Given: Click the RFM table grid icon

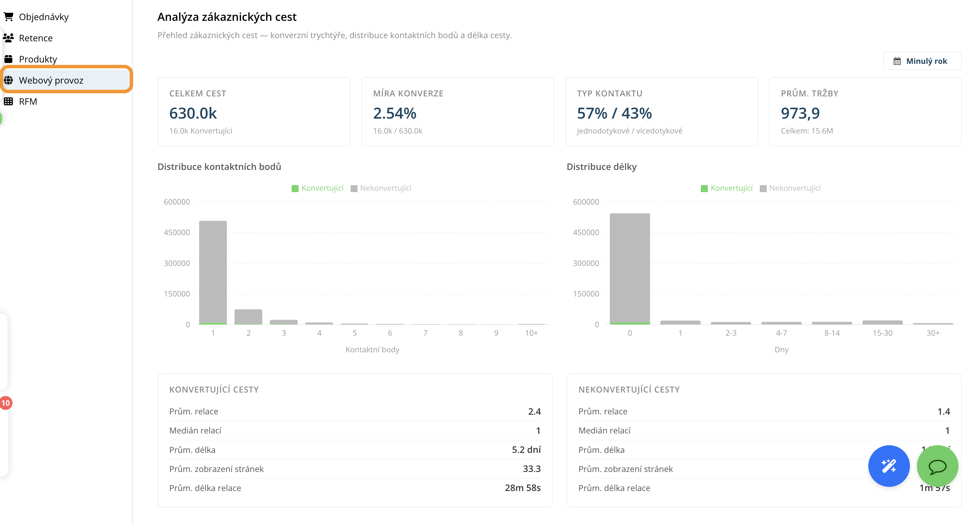Looking at the screenshot, I should tap(8, 102).
